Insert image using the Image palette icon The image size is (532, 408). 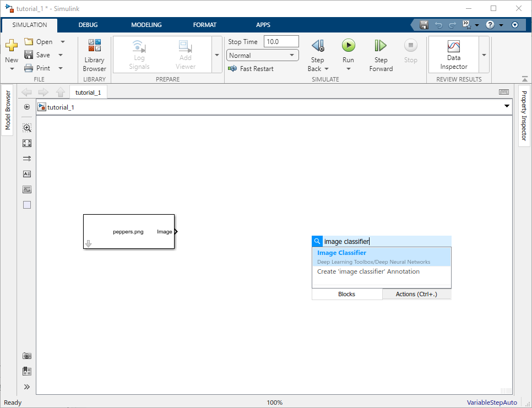pyautogui.click(x=27, y=189)
